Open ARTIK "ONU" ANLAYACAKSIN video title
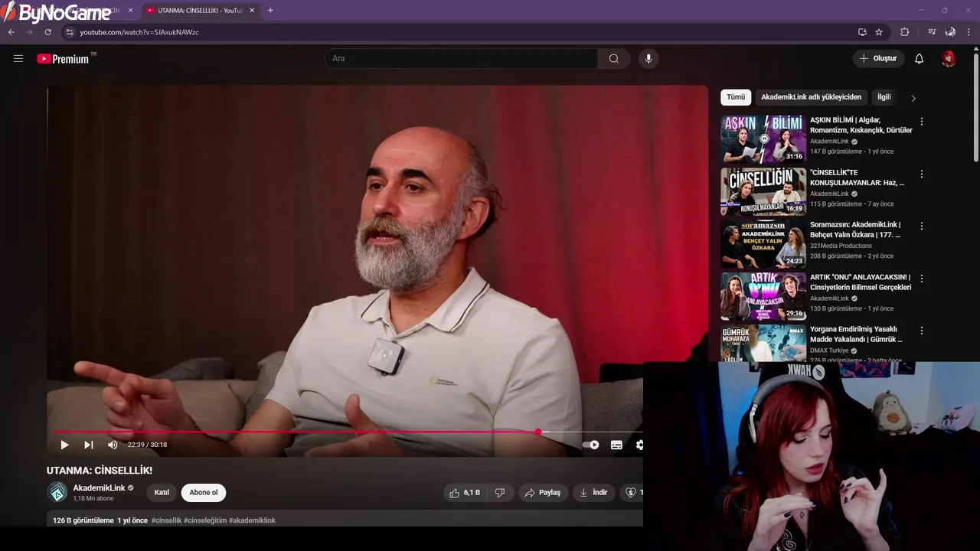 861,282
